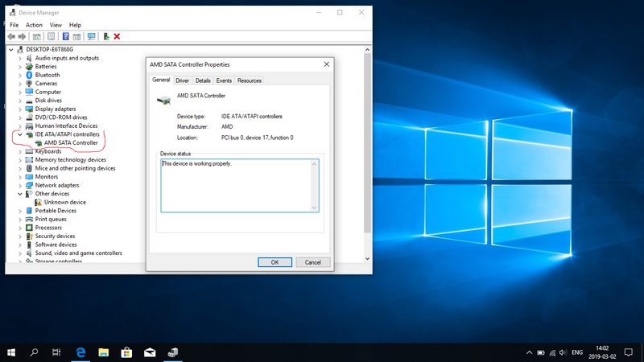Screen dimensions: 644x362
Task: Launch Microsoft Edge from taskbar
Action: (80, 352)
